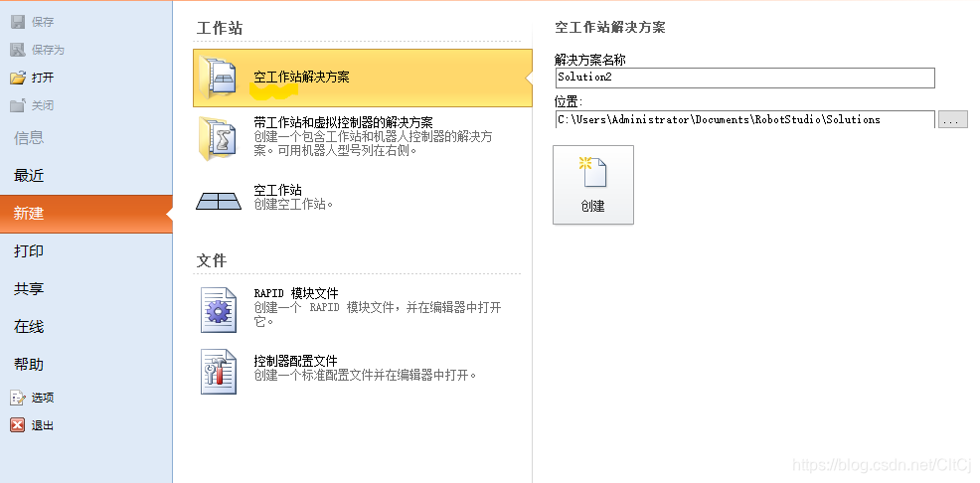Viewport: 980px width, 483px height.
Task: Click the 空工作站 template title
Action: coord(277,190)
